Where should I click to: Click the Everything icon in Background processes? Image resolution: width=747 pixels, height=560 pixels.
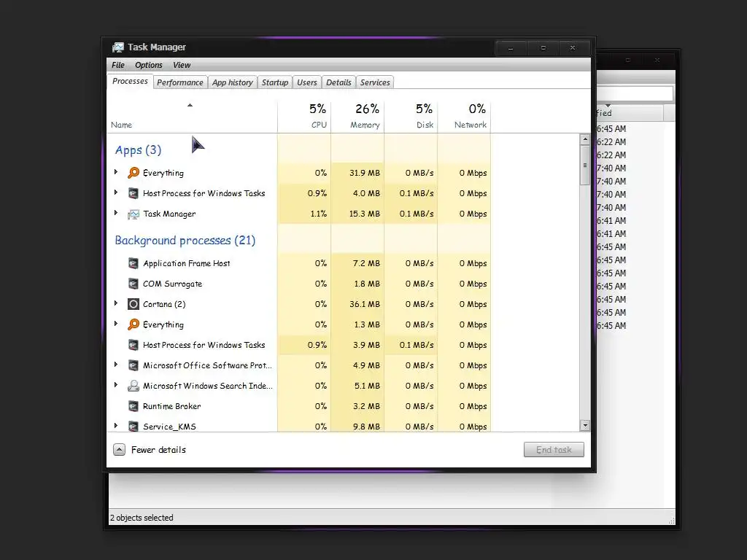[133, 324]
